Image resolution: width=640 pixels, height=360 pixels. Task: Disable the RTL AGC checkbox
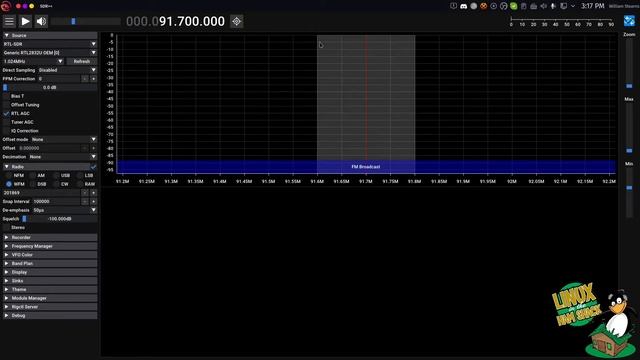[6, 113]
